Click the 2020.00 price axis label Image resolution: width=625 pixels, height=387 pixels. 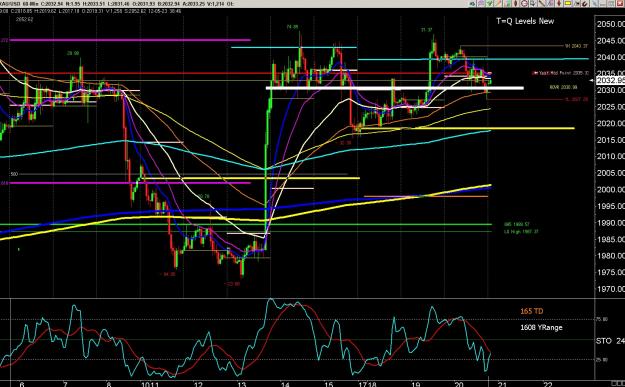click(x=610, y=123)
